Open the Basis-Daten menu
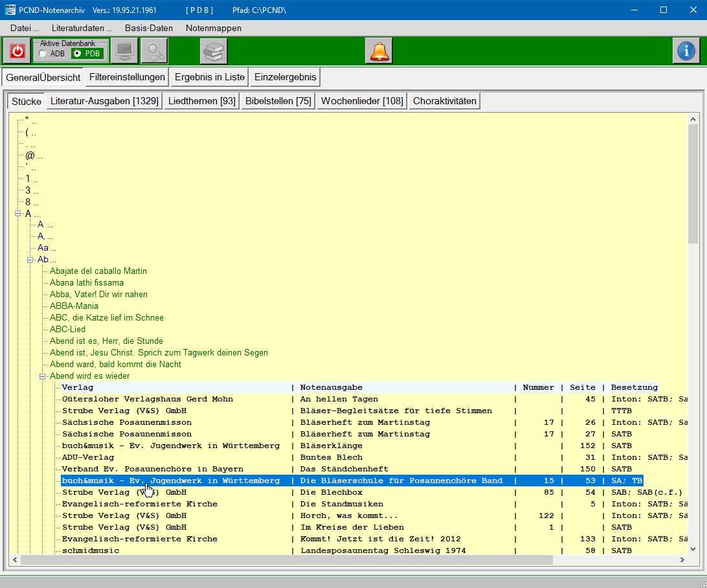Image resolution: width=707 pixels, height=588 pixels. [149, 28]
